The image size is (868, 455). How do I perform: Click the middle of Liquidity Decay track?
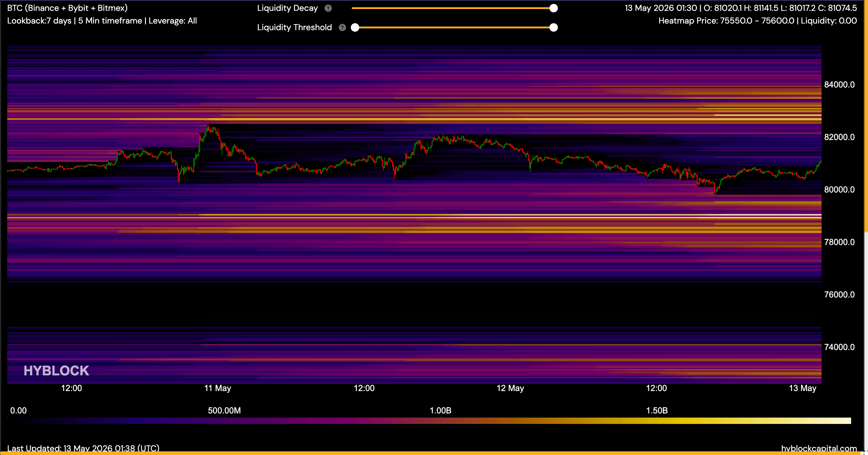click(452, 8)
